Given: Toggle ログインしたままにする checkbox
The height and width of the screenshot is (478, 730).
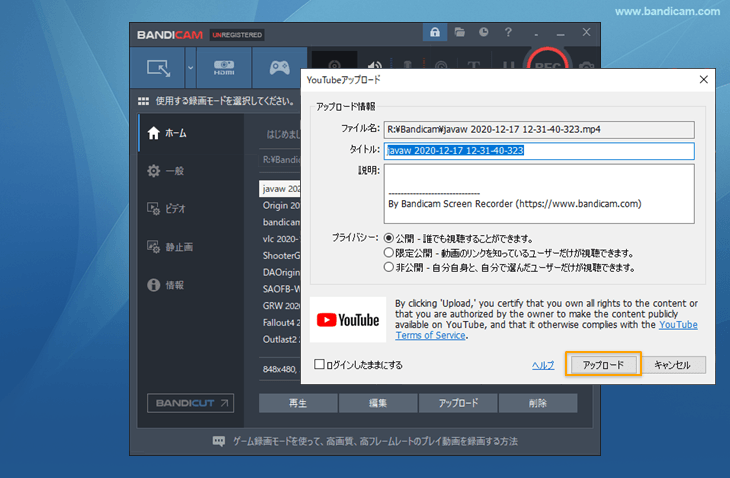Looking at the screenshot, I should click(319, 364).
